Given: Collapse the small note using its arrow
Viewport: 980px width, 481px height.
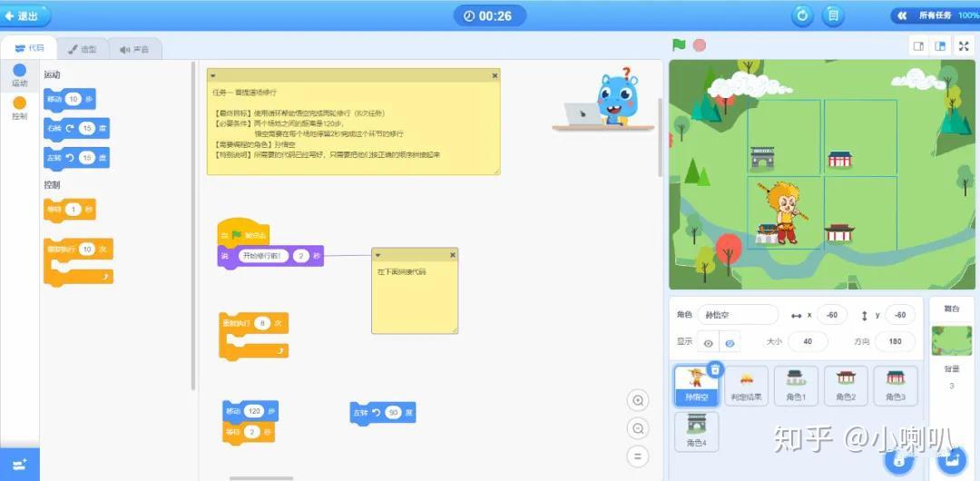Looking at the screenshot, I should coord(378,255).
